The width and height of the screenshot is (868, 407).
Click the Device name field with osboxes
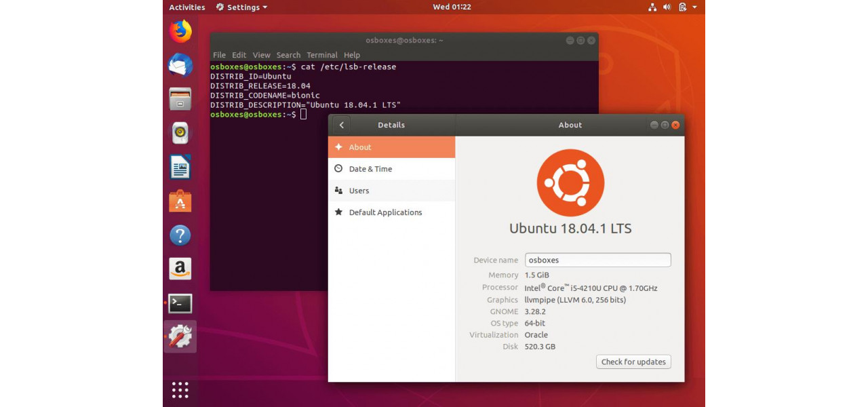point(598,260)
